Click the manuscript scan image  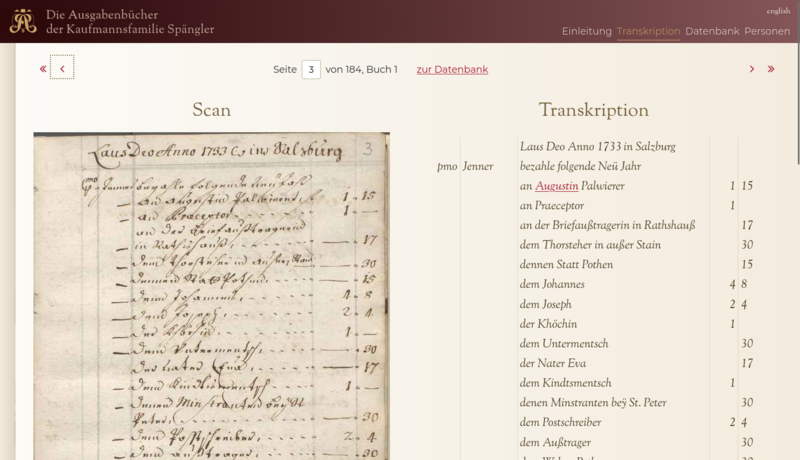211,300
